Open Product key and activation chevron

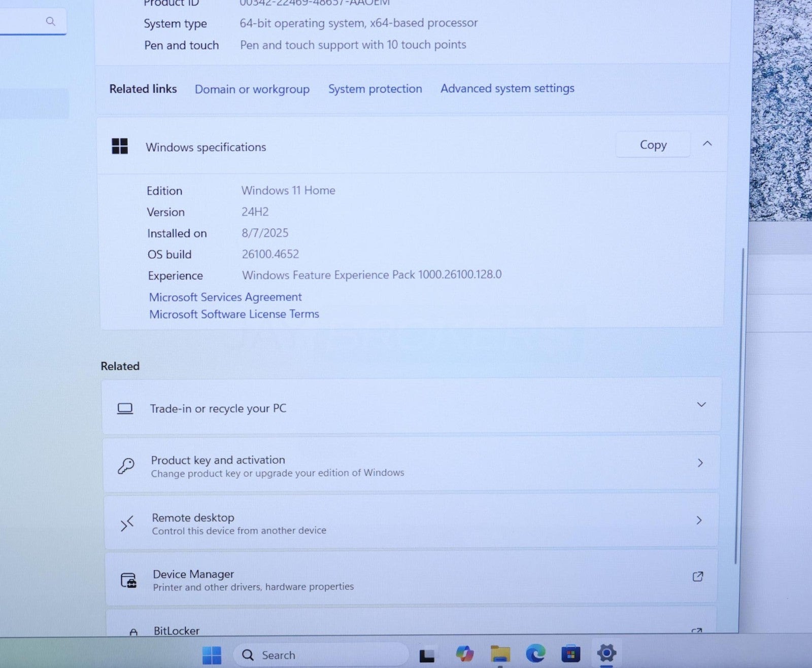tap(700, 463)
